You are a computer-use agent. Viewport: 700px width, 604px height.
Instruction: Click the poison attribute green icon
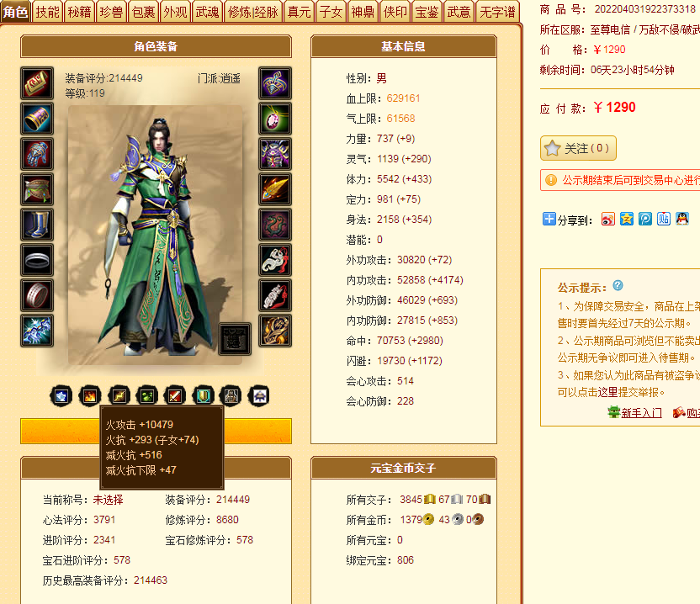[147, 395]
